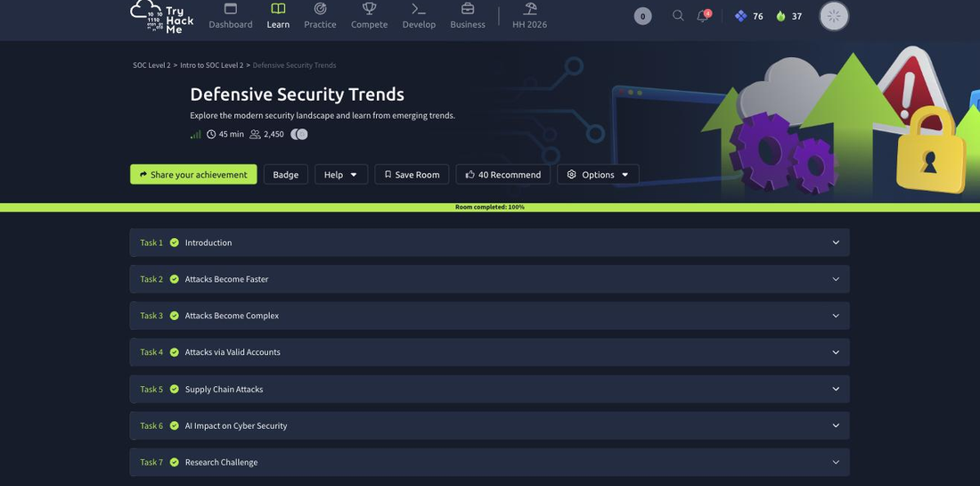Viewport: 980px width, 486px height.
Task: Click AI Impact on Cyber Security title
Action: [236, 425]
